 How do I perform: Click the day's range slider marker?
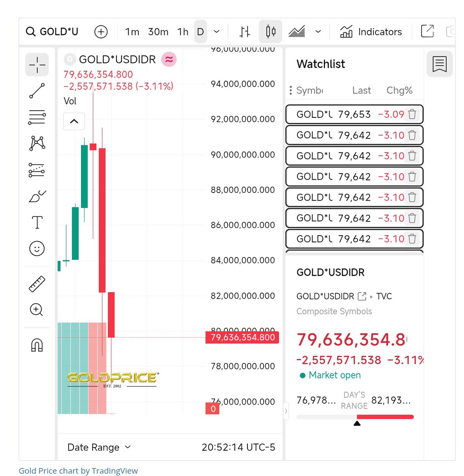point(357,423)
